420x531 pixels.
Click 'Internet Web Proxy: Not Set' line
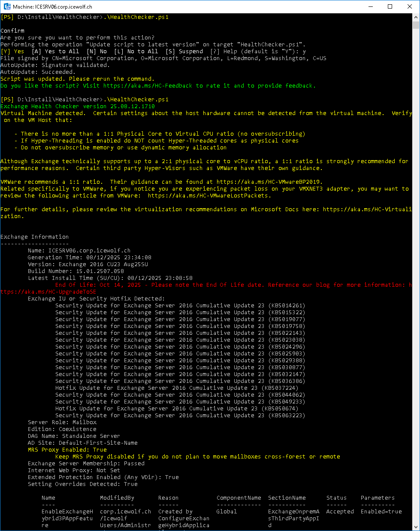[x=74, y=470]
